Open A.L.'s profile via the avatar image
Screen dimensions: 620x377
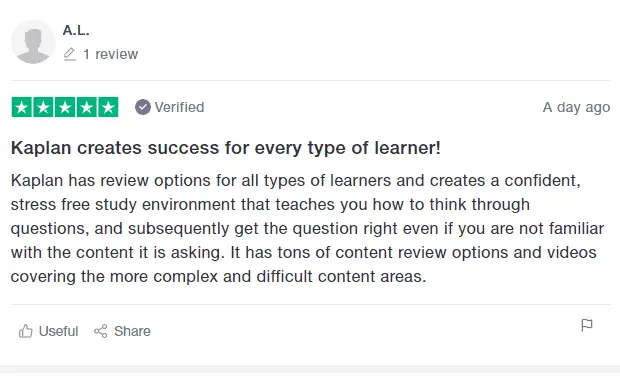(33, 42)
